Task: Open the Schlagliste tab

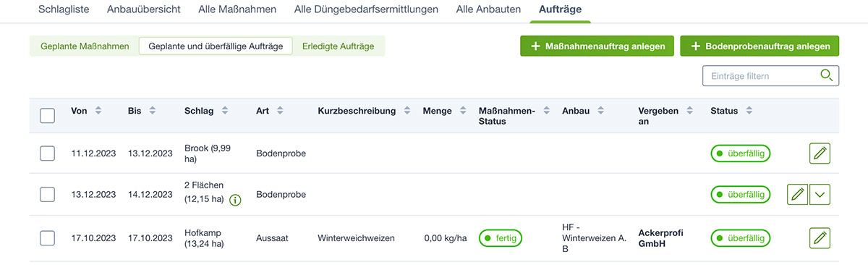Action: tap(64, 9)
